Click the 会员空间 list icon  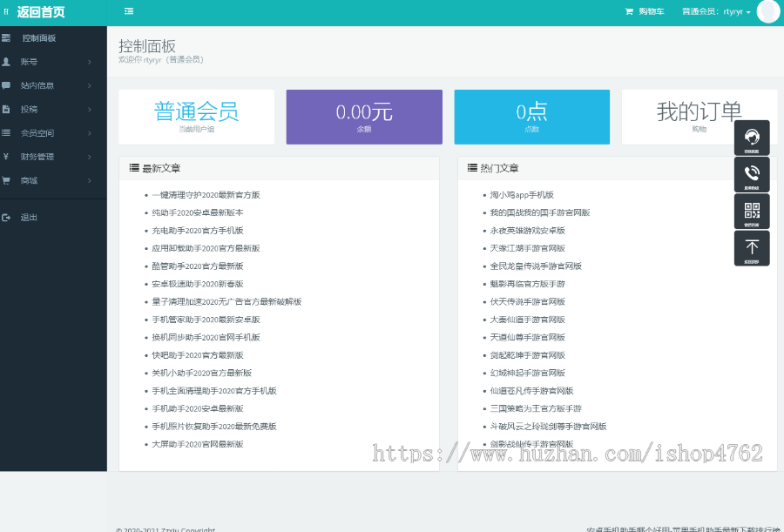tap(6, 133)
